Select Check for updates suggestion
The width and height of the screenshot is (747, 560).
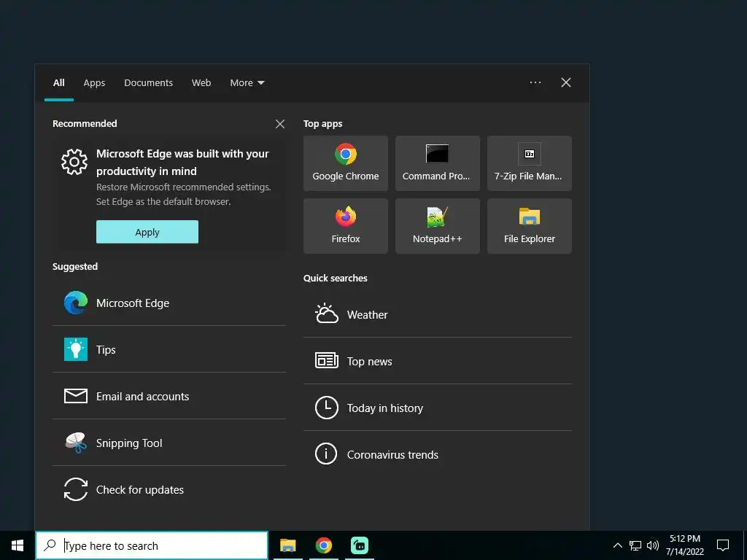169,489
